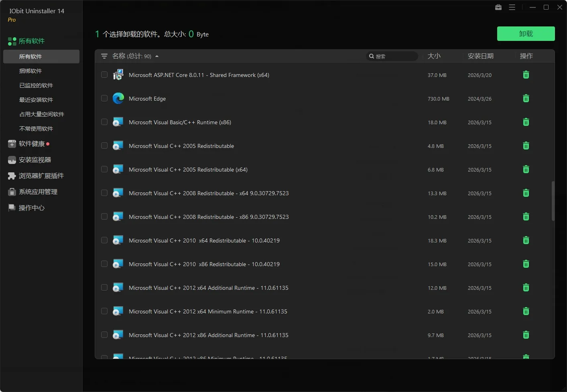Click the green 卸载 button
The image size is (567, 392).
(x=526, y=34)
